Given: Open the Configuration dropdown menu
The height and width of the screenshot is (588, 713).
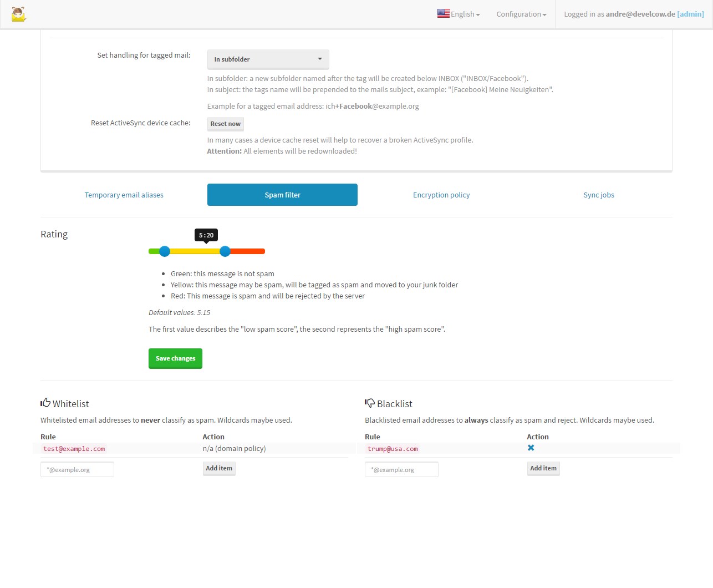Looking at the screenshot, I should pos(520,14).
